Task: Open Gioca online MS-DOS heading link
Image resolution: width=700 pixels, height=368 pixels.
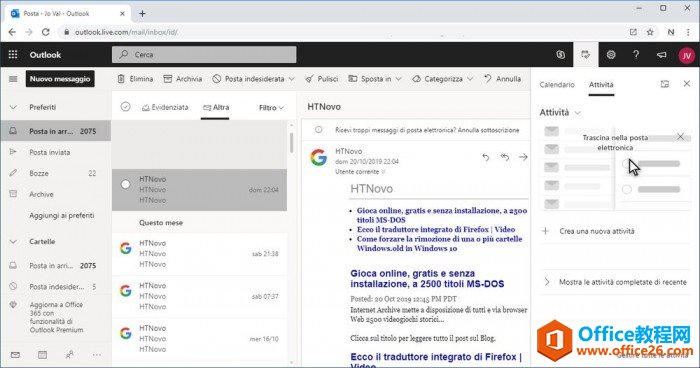Action: pyautogui.click(x=427, y=279)
